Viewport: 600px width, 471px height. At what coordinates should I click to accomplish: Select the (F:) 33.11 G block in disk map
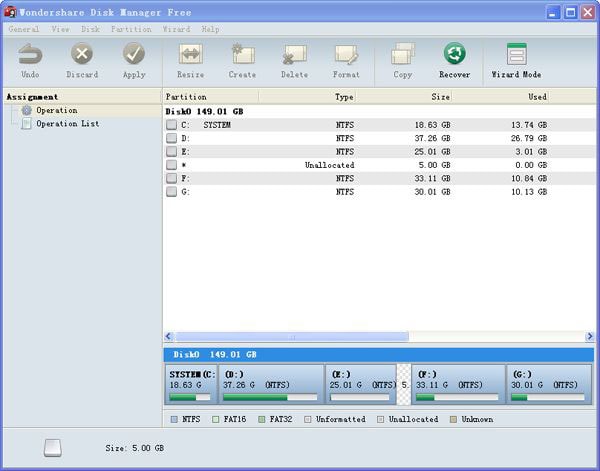pos(458,385)
